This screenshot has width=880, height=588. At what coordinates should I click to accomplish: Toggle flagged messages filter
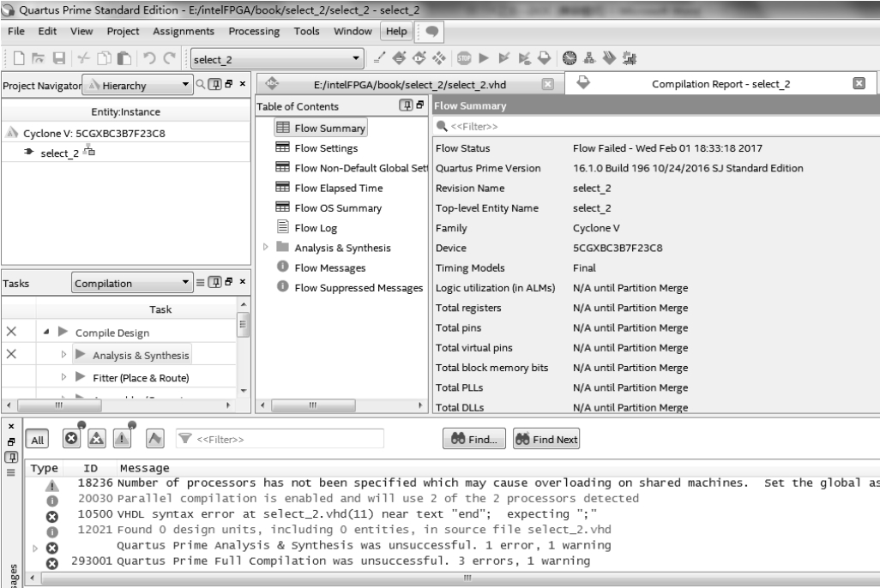pyautogui.click(x=155, y=439)
